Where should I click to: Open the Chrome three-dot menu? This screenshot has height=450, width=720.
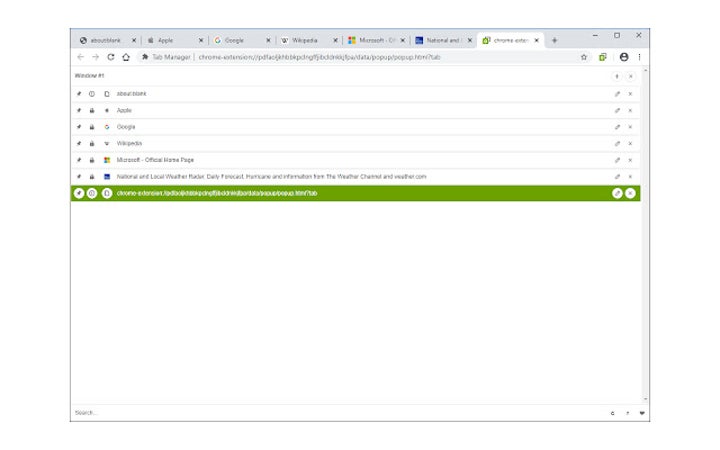point(640,57)
